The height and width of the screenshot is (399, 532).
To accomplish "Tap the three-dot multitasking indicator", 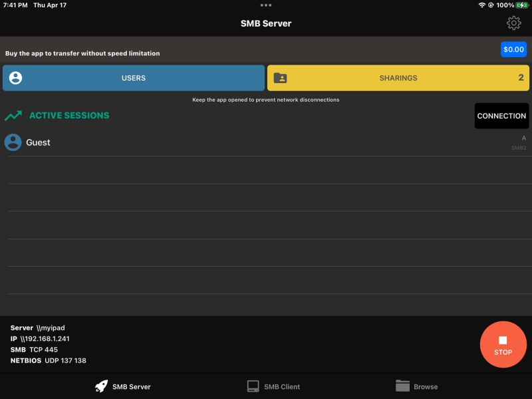I will coord(265,5).
